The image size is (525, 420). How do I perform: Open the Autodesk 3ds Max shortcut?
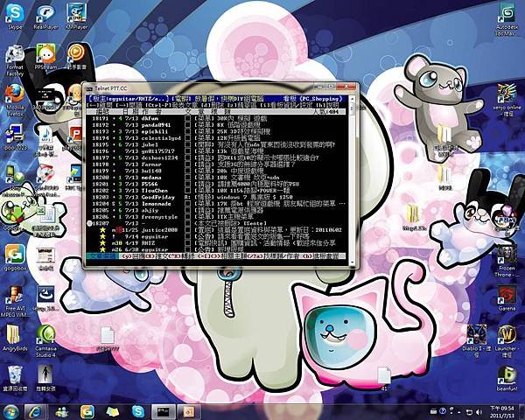(507, 19)
